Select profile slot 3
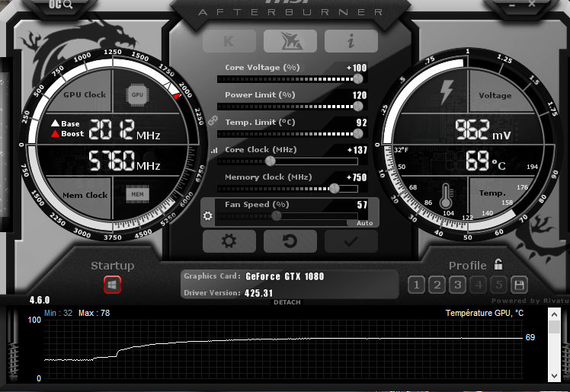Image resolution: width=570 pixels, height=392 pixels. click(458, 285)
